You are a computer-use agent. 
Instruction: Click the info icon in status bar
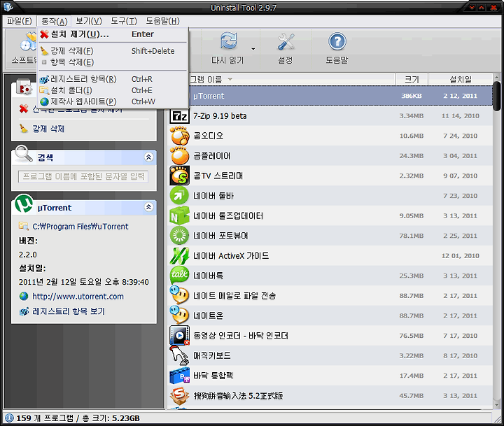tap(9, 418)
